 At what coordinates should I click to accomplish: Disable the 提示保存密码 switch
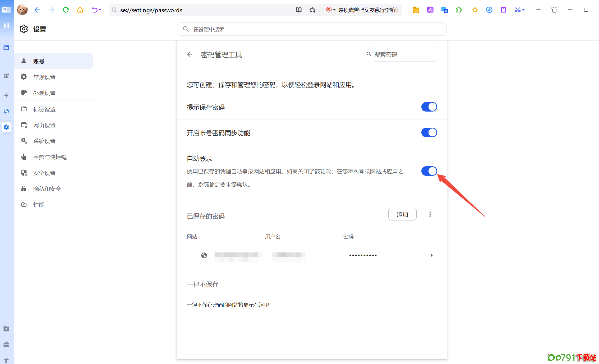pos(429,107)
